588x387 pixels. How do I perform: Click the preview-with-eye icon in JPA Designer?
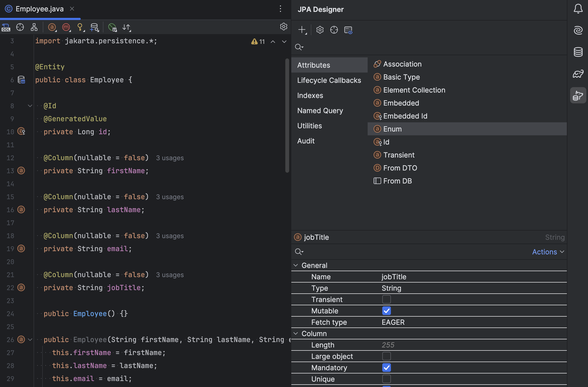tap(348, 30)
